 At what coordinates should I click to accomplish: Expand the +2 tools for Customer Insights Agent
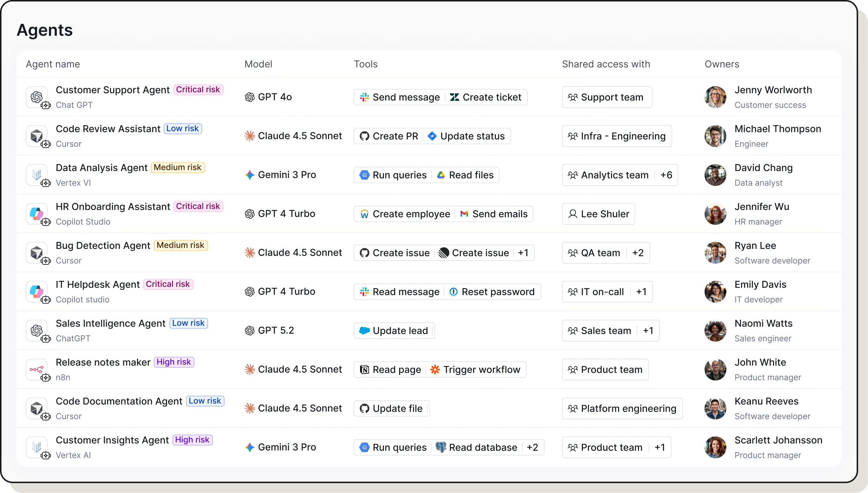point(532,448)
